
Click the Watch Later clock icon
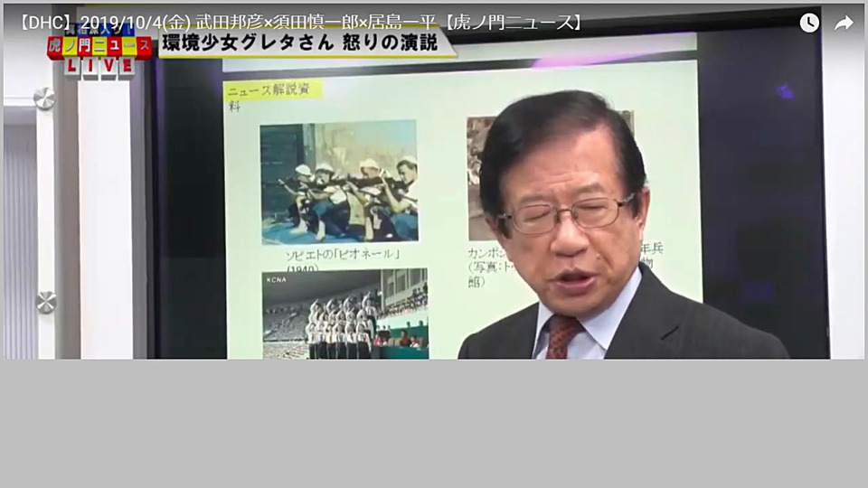(809, 23)
